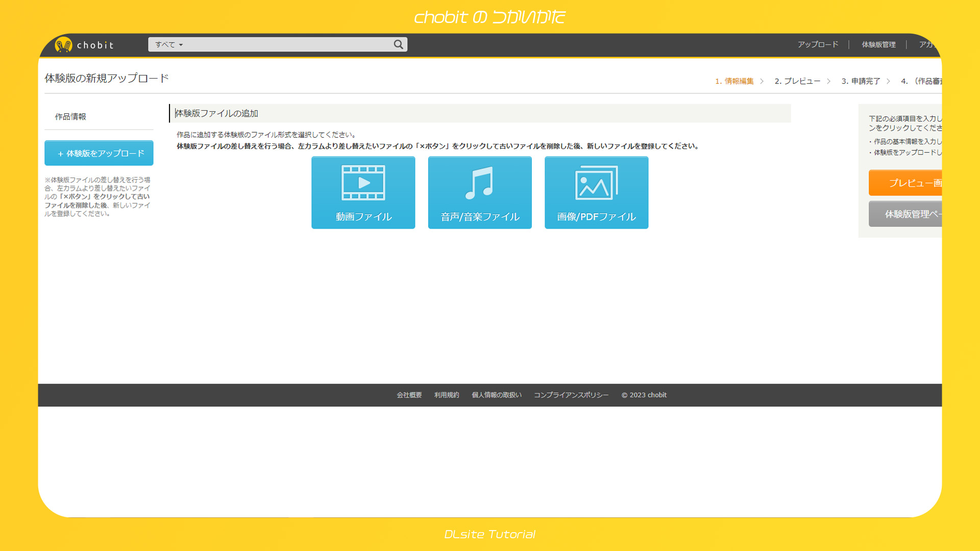Go to step 3. 申請完了
The height and width of the screenshot is (551, 980).
[x=861, y=81]
